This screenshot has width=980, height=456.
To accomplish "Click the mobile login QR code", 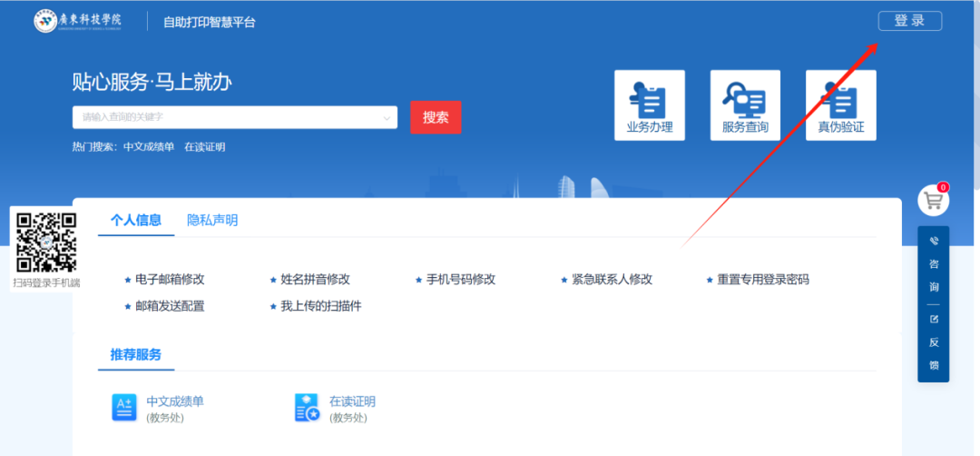I will (x=46, y=242).
